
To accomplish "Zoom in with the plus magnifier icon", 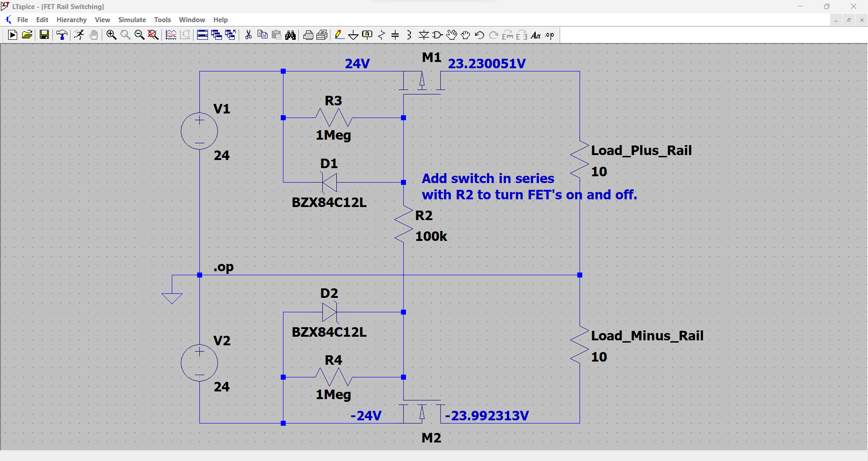I will [x=111, y=35].
